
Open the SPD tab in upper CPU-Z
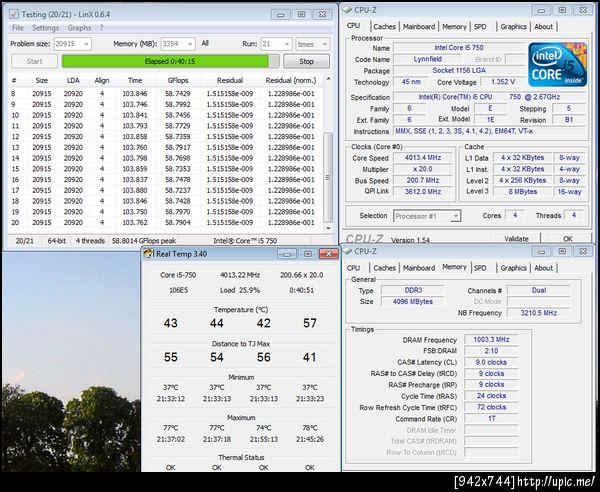pos(480,27)
